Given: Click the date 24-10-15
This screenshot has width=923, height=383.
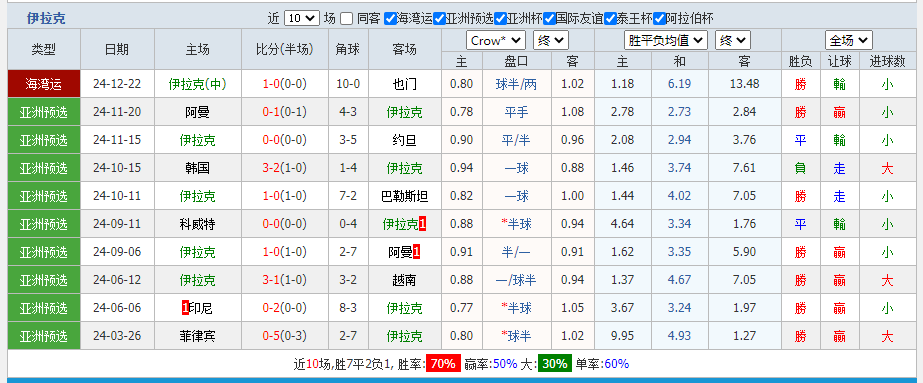Looking at the screenshot, I should (117, 168).
